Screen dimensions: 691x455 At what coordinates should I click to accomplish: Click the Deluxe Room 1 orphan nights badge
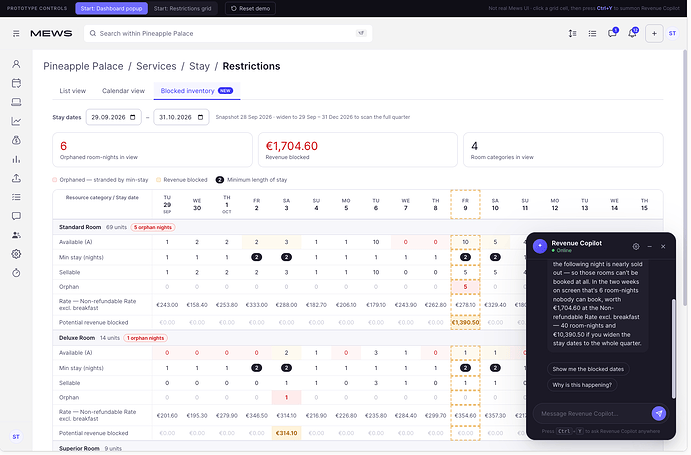[x=145, y=338]
